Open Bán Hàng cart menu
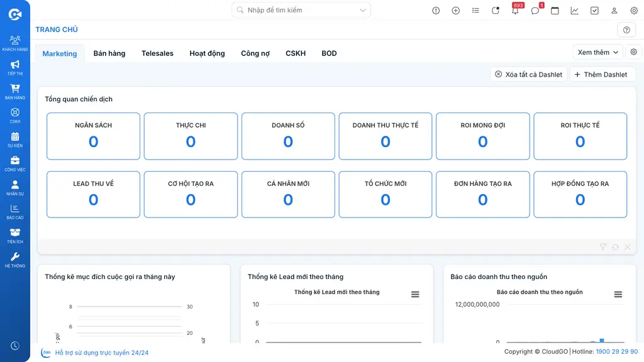644x362 pixels. coord(15,92)
